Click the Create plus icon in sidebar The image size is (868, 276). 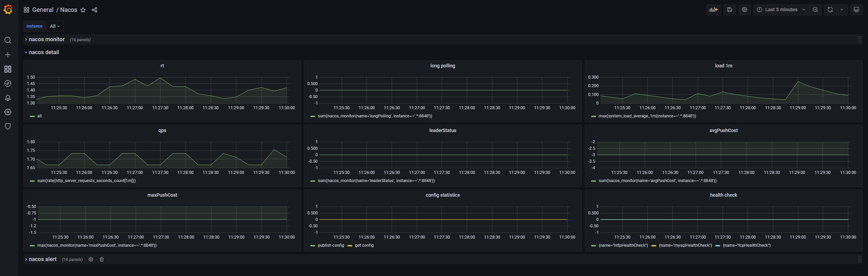tap(8, 55)
